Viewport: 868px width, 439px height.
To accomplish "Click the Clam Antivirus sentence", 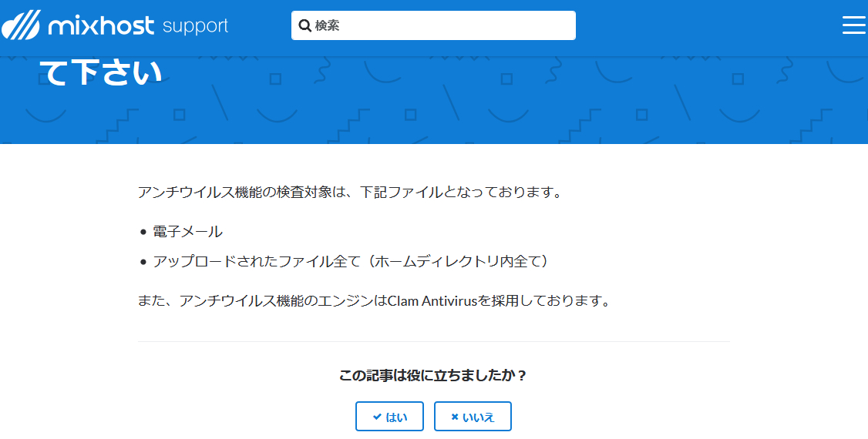I will coord(374,301).
